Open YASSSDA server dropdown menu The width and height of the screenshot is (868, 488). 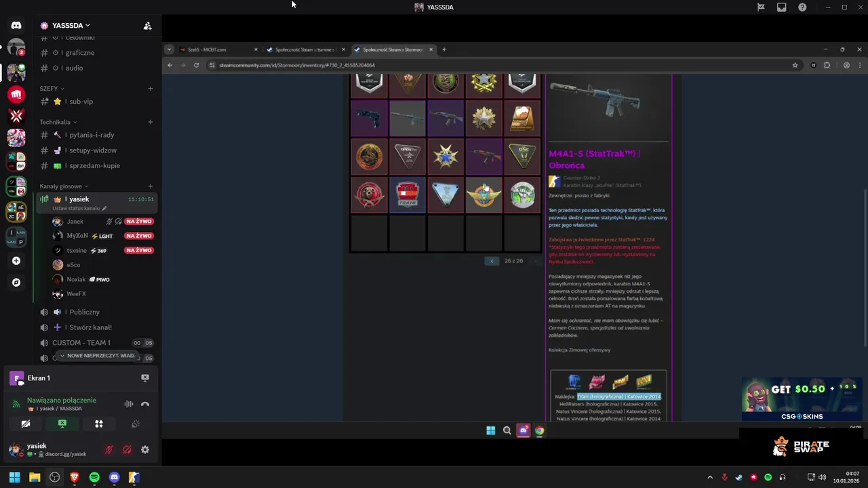[x=65, y=26]
